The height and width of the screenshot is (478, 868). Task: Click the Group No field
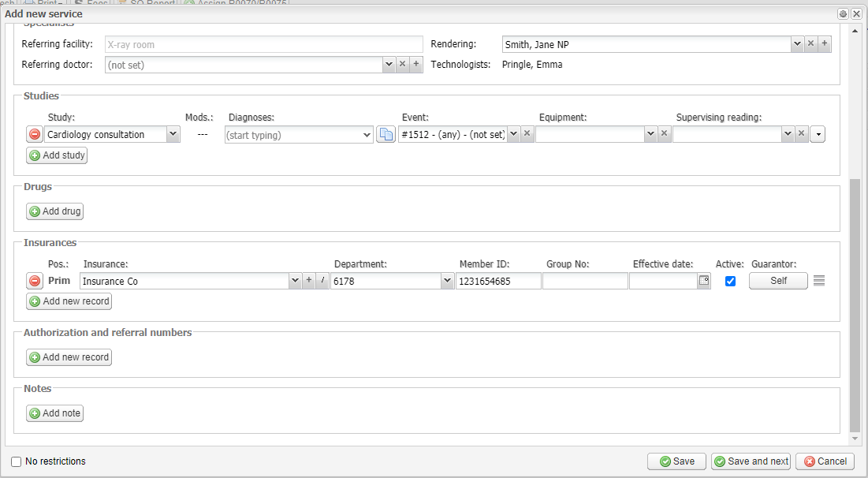(585, 281)
